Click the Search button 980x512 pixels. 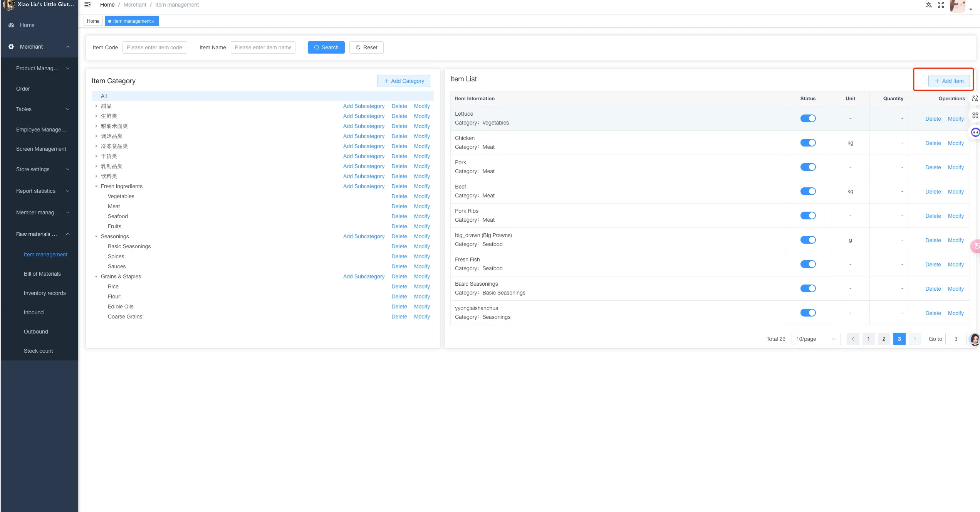(326, 47)
